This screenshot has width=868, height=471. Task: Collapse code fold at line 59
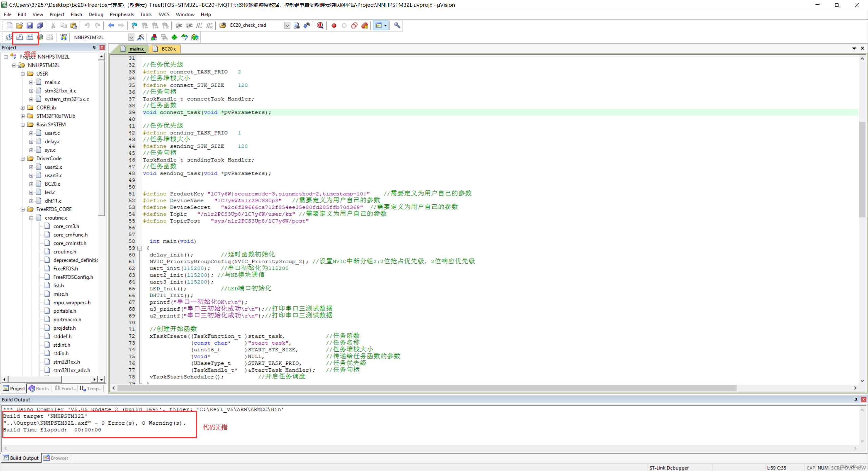(x=139, y=248)
